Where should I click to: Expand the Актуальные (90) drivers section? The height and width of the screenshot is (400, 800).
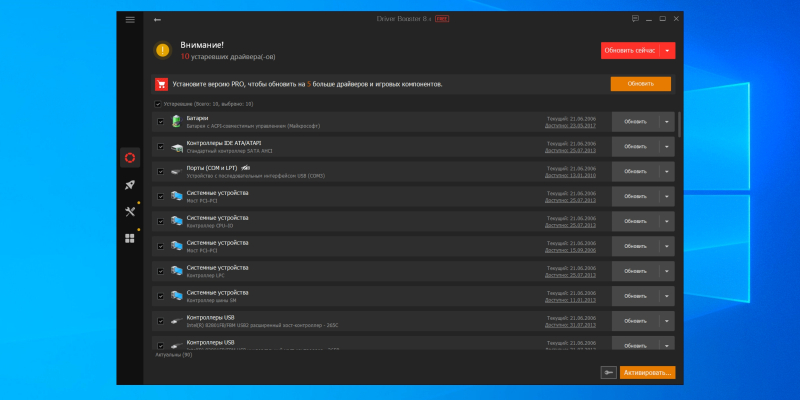point(175,355)
